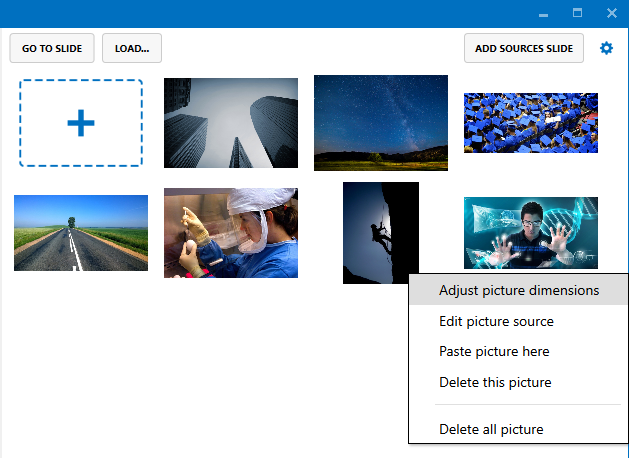The height and width of the screenshot is (458, 629).
Task: Close the picture pane window
Action: pyautogui.click(x=611, y=14)
